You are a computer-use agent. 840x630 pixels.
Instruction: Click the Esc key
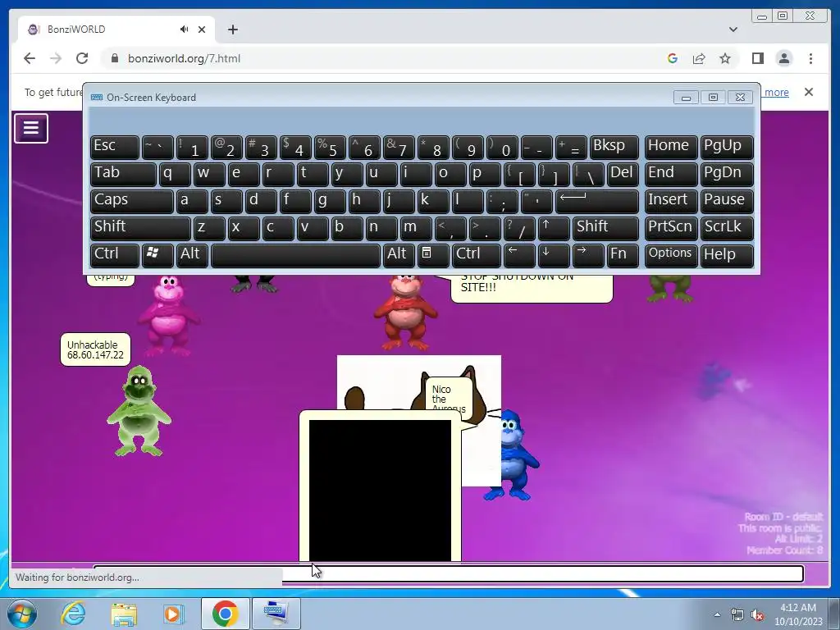pyautogui.click(x=115, y=148)
